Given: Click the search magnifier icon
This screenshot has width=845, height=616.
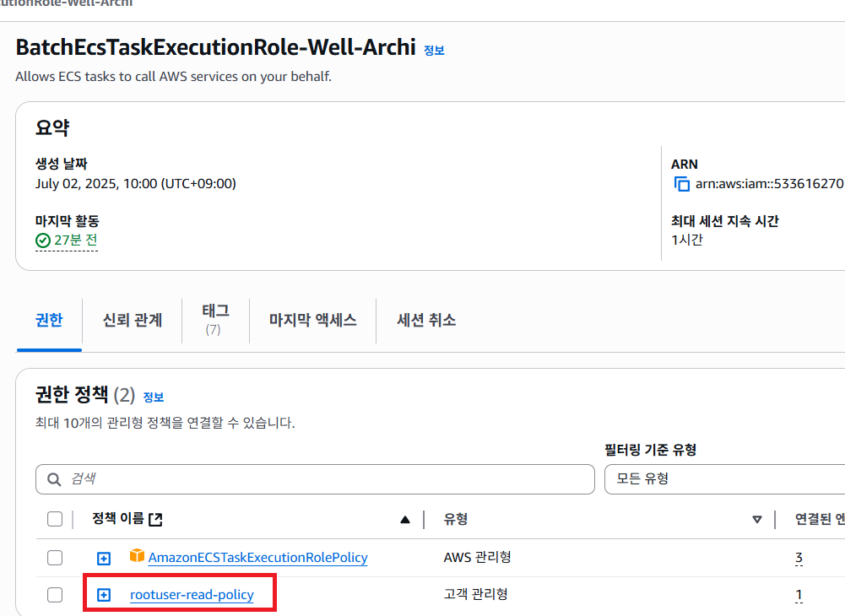Looking at the screenshot, I should pos(54,479).
